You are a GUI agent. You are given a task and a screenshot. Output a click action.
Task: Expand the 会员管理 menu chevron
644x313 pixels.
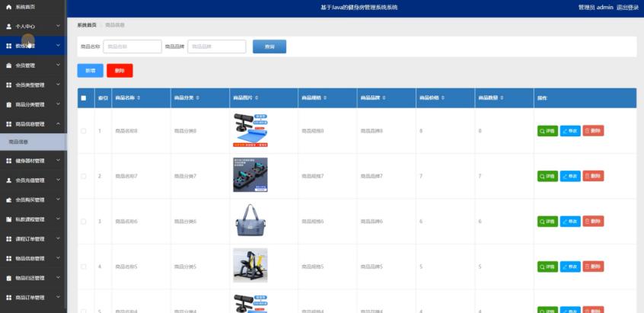pos(59,65)
